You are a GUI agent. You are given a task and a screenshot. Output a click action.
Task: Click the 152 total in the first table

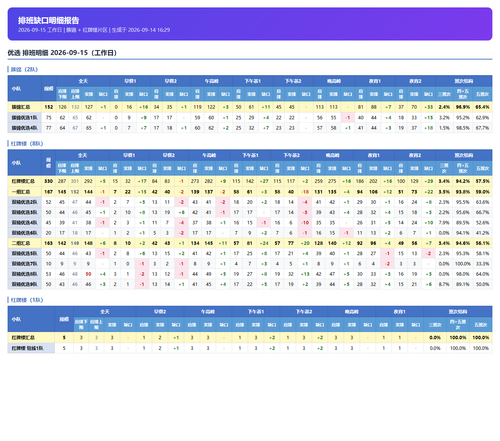pyautogui.click(x=49, y=107)
